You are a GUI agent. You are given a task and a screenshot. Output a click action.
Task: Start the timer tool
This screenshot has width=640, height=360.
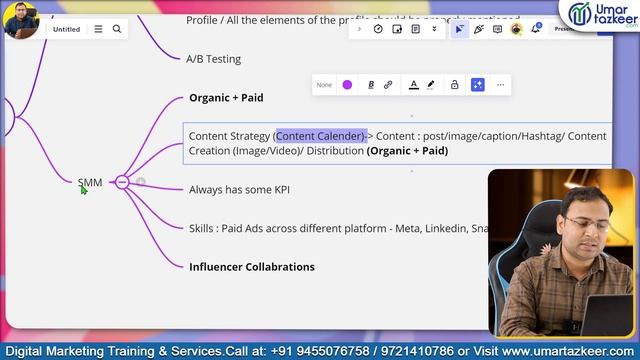(378, 29)
